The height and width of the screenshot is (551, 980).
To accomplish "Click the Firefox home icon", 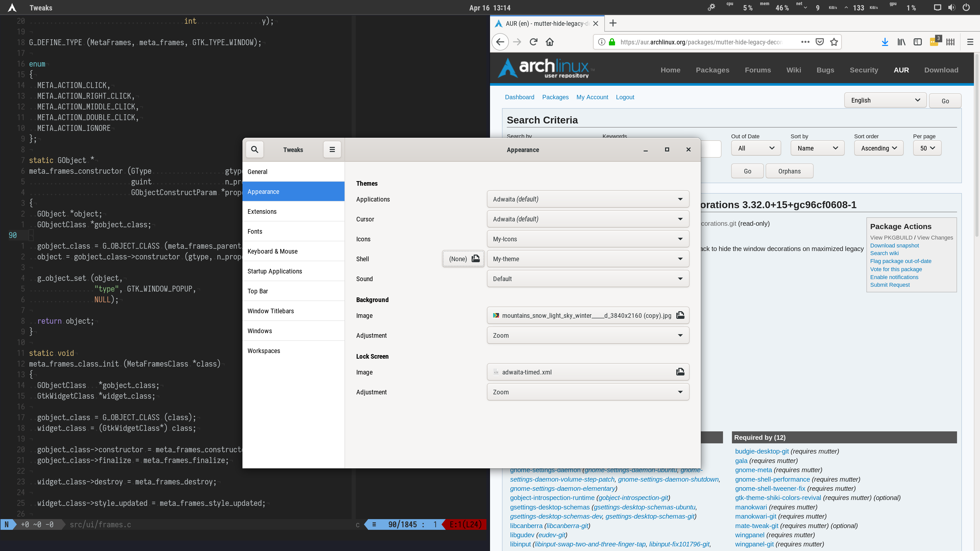I will [550, 42].
